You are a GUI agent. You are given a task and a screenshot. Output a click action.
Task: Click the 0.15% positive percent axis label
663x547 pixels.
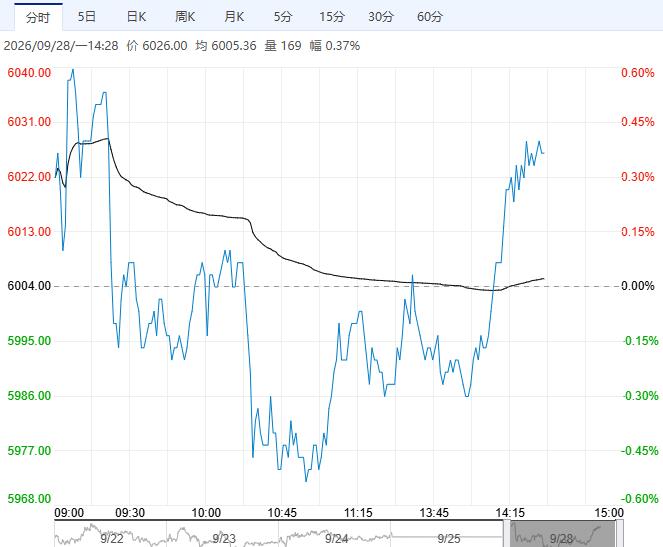pos(638,232)
